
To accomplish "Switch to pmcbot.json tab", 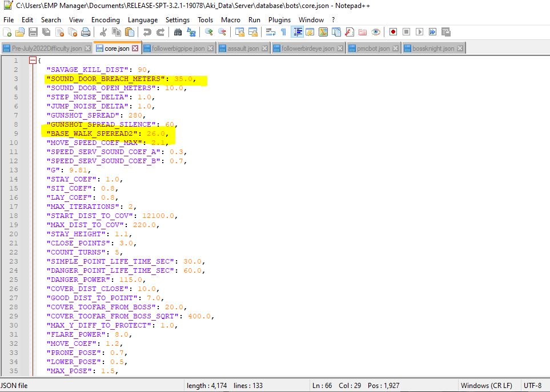I will [373, 49].
